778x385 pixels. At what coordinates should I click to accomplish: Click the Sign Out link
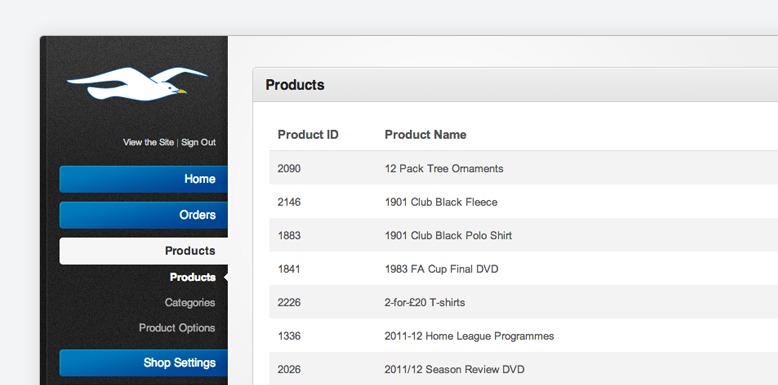pos(198,142)
